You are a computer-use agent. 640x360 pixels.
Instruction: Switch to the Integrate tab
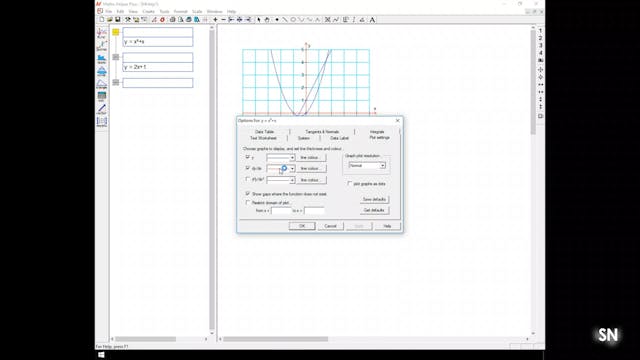pyautogui.click(x=377, y=132)
